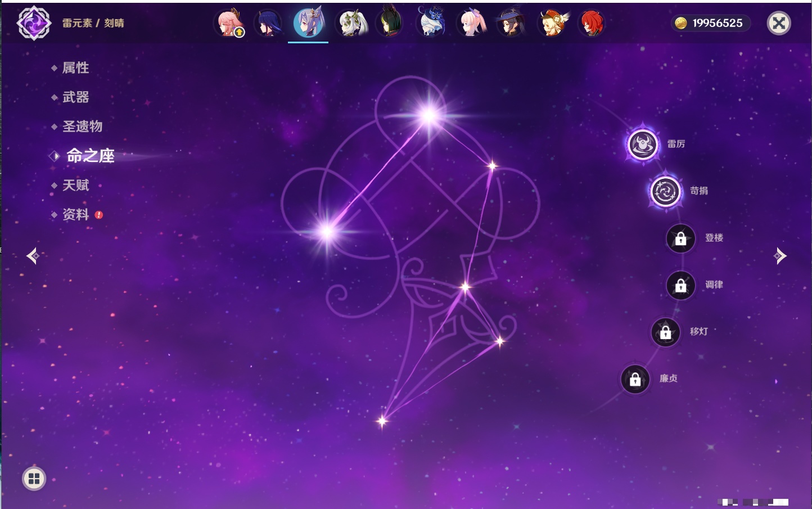Click the 廉贞 constellation label
The width and height of the screenshot is (812, 509).
click(x=669, y=379)
